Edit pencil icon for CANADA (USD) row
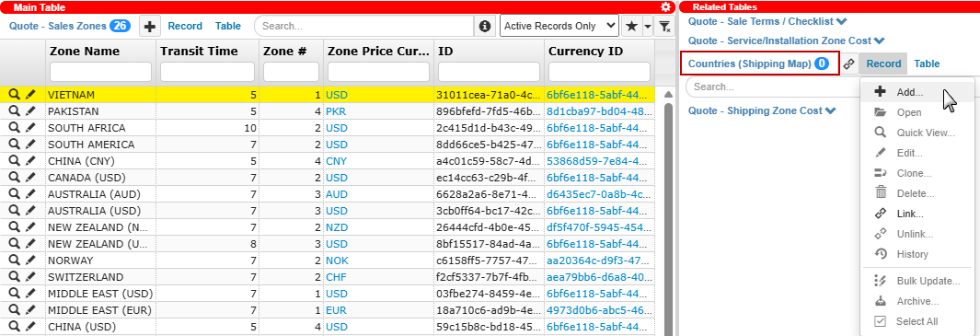Viewport: 980px width, 336px height. [30, 177]
